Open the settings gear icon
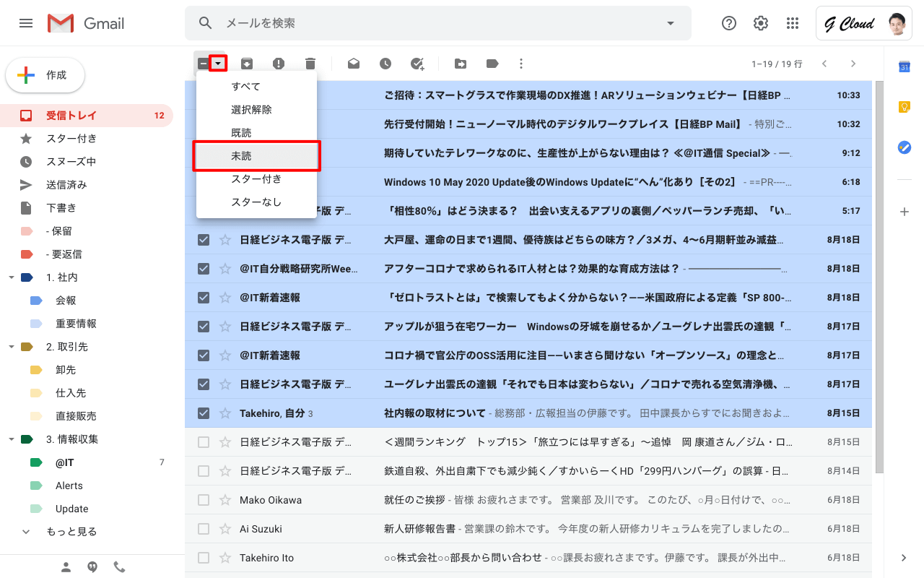 pyautogui.click(x=761, y=23)
